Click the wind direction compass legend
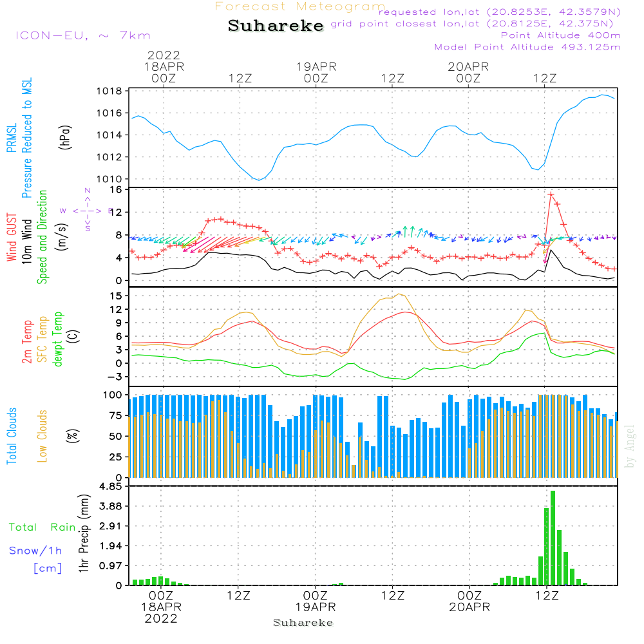Viewport: 644px width, 644px height. pos(87,210)
